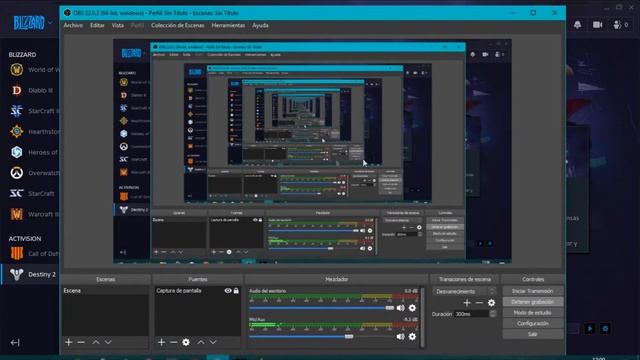This screenshot has height=360, width=640.
Task: Remove the selected source in Fuentes panel
Action: pos(173,342)
